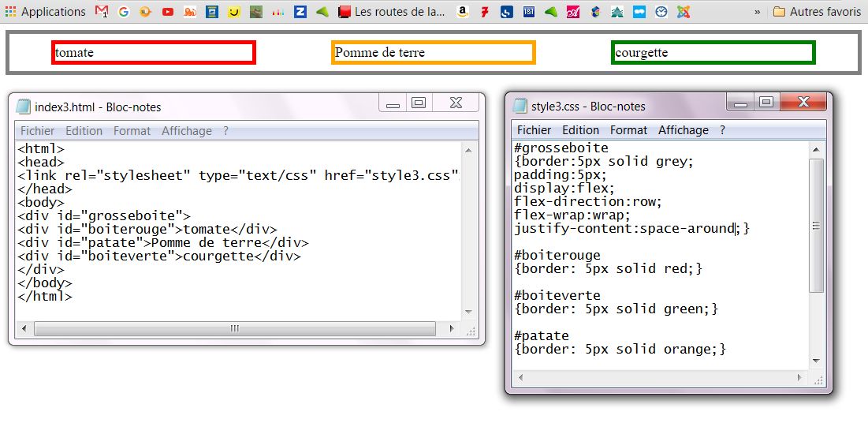Open the Autres favoris folder
This screenshot has width=868, height=423.
pyautogui.click(x=818, y=12)
